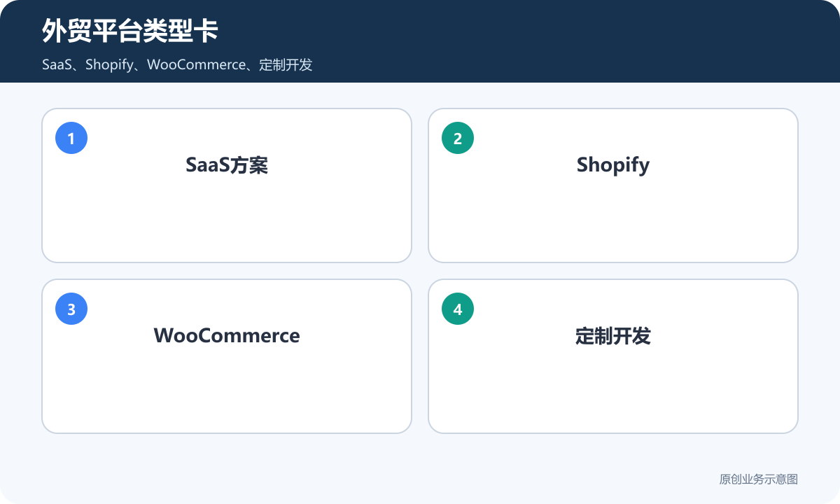The image size is (840, 504).
Task: Click the 原创业务示意图 footer caption
Action: [x=759, y=479]
